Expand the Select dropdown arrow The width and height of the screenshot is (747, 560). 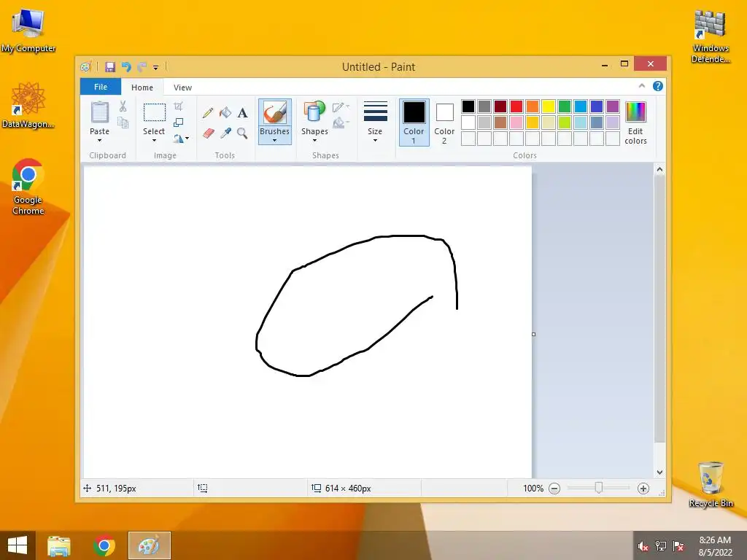click(x=155, y=141)
